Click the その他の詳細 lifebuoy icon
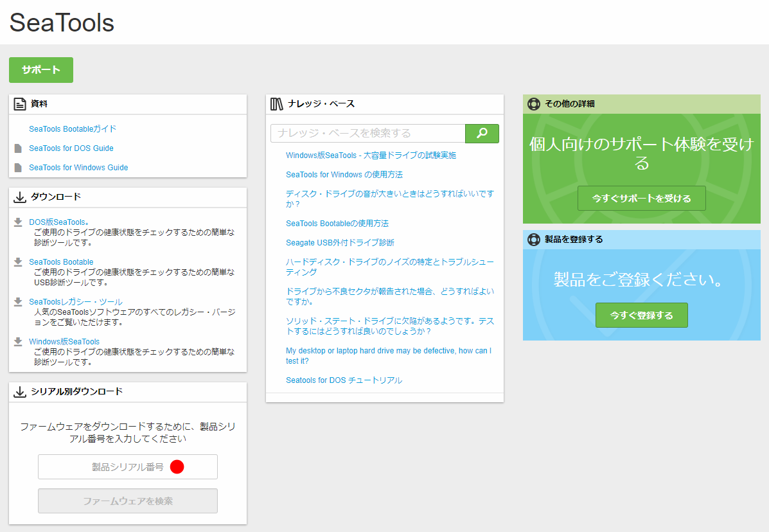The width and height of the screenshot is (769, 532). (534, 104)
